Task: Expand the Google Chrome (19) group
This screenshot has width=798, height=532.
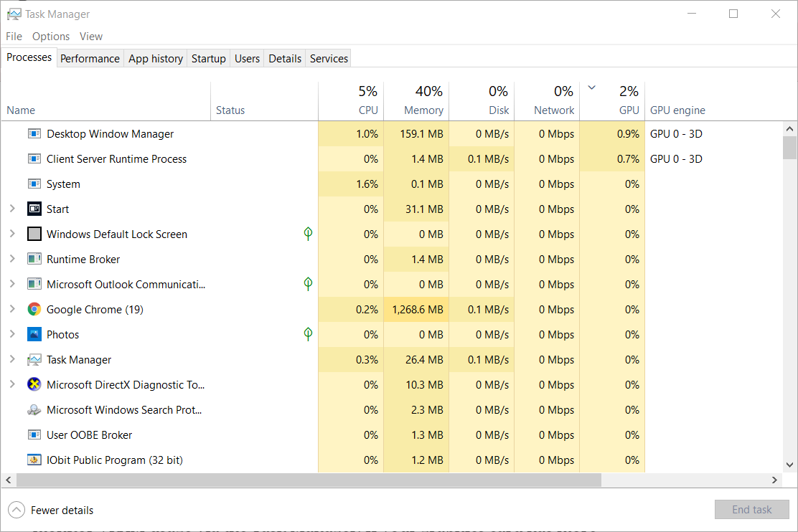Action: tap(12, 309)
